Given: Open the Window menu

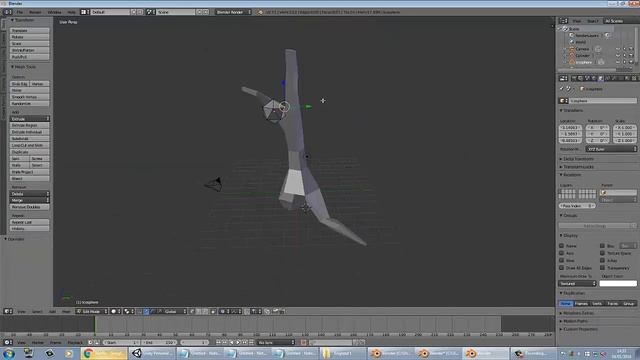Looking at the screenshot, I should [54, 12].
